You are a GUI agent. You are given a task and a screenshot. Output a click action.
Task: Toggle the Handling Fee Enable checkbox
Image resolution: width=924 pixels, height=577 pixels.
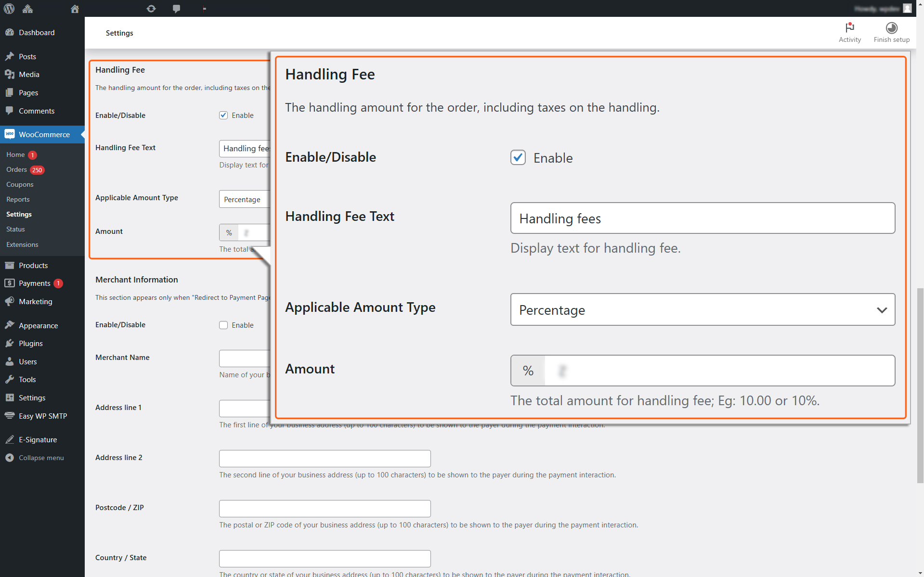pyautogui.click(x=223, y=115)
